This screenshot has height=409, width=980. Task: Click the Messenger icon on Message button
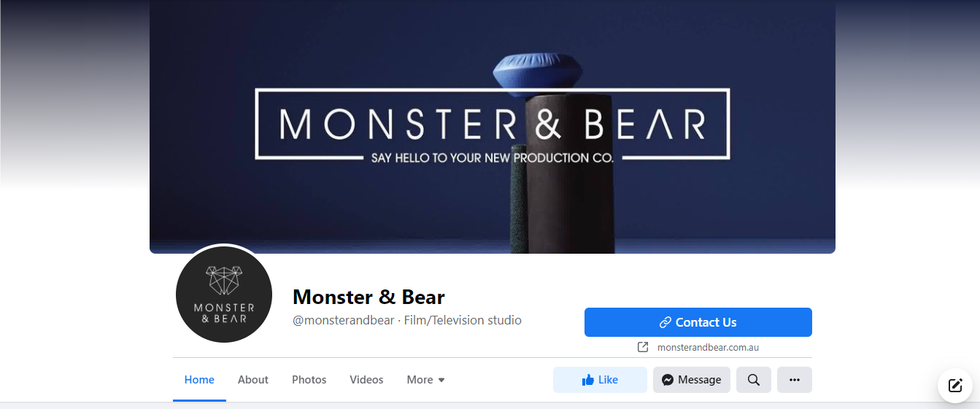coord(668,380)
